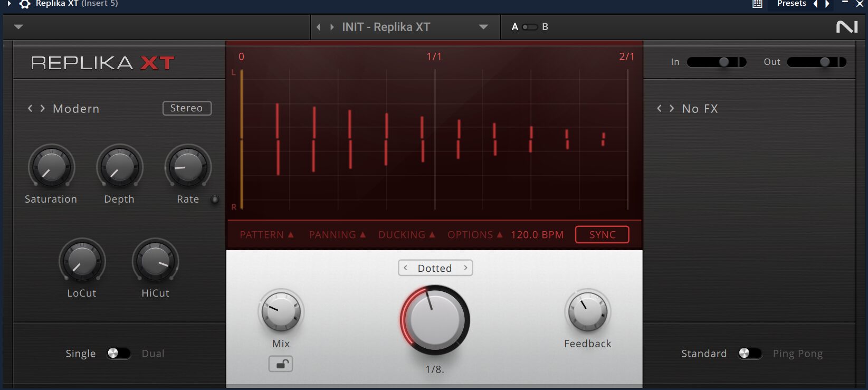The height and width of the screenshot is (390, 868).
Task: Expand the PATTERN panel
Action: (x=266, y=235)
